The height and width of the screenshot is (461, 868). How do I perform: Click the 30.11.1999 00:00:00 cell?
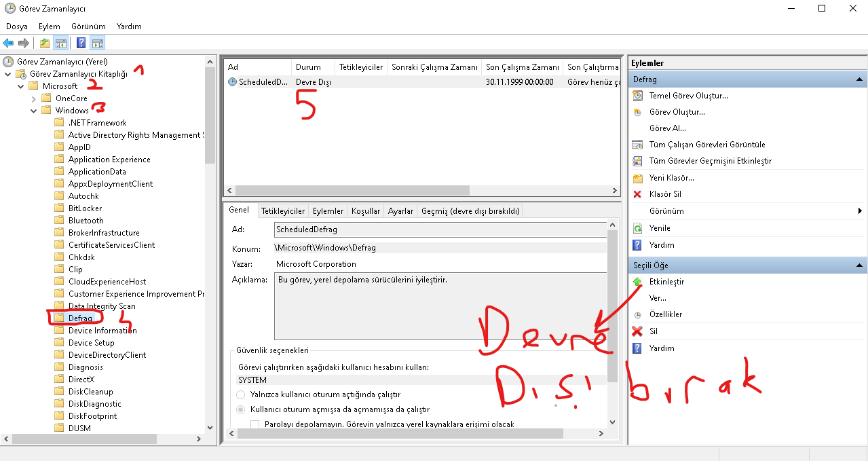[520, 81]
